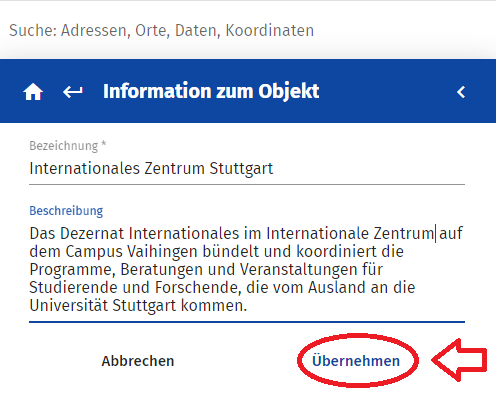Place cursor after 'kommen.' in the description
Screen dimensions: 496x405
click(x=248, y=306)
